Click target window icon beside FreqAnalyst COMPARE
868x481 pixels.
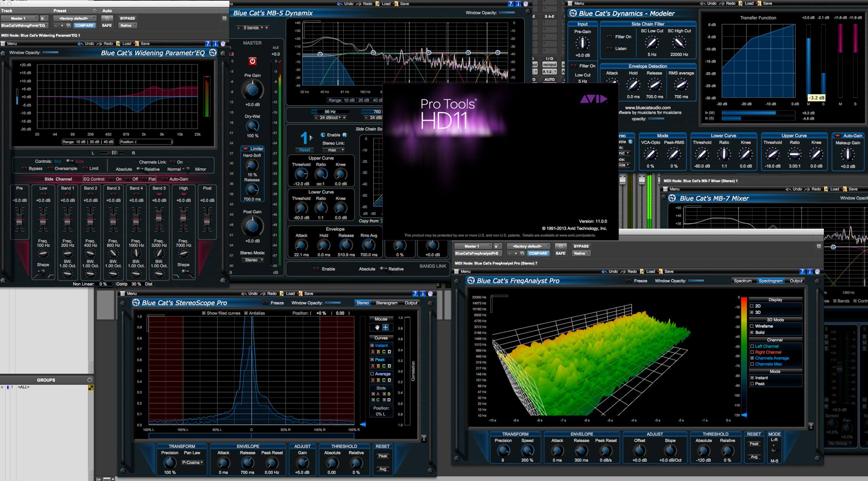tap(521, 253)
